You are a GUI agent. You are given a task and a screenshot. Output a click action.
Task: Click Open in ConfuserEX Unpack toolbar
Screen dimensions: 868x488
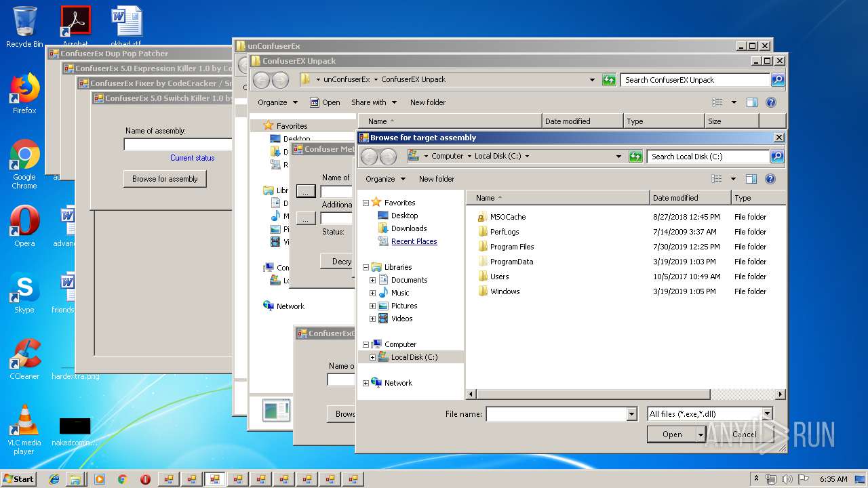(325, 102)
